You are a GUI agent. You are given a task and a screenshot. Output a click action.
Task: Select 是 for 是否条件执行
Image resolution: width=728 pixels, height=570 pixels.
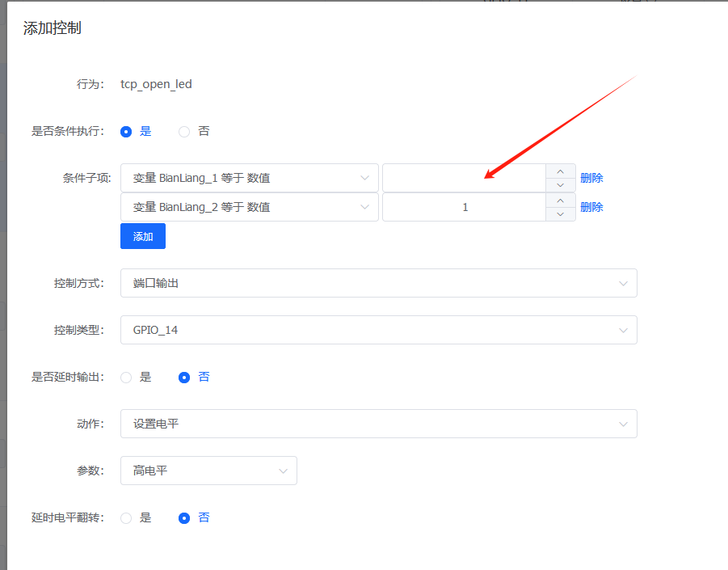(126, 131)
